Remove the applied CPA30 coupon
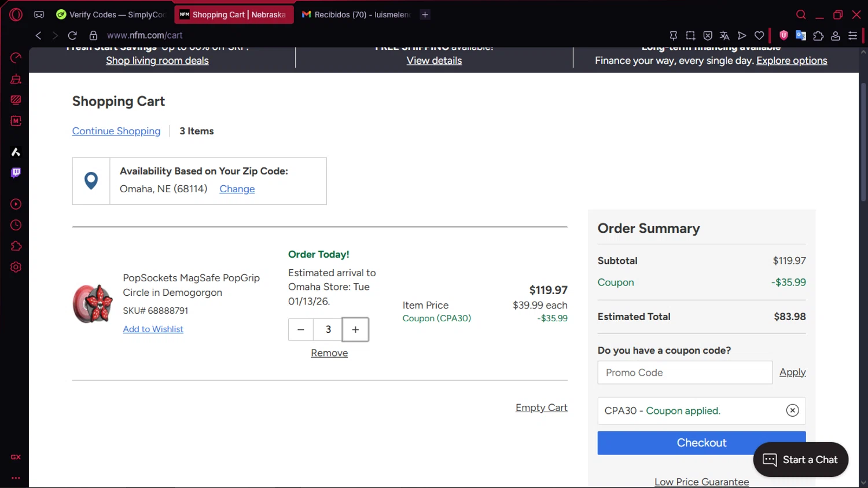868x488 pixels. point(792,410)
